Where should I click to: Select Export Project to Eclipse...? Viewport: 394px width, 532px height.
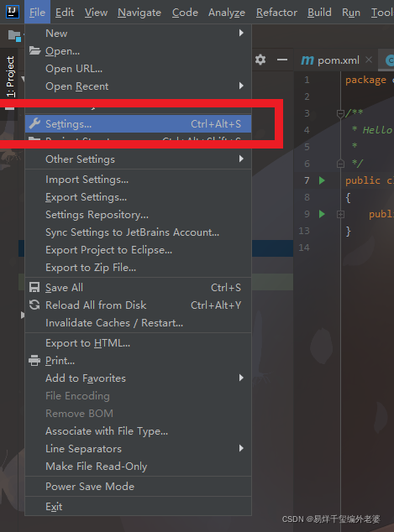pos(139,250)
